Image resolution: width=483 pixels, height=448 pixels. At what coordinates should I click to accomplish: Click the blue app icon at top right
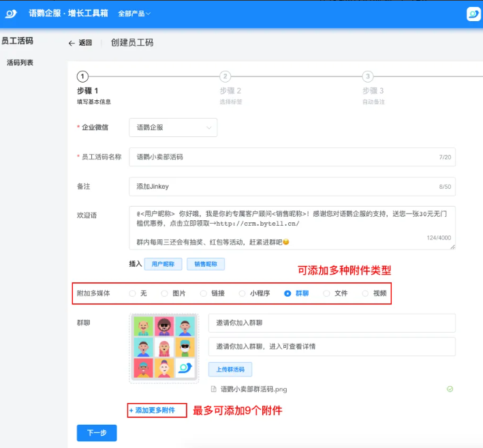(473, 14)
